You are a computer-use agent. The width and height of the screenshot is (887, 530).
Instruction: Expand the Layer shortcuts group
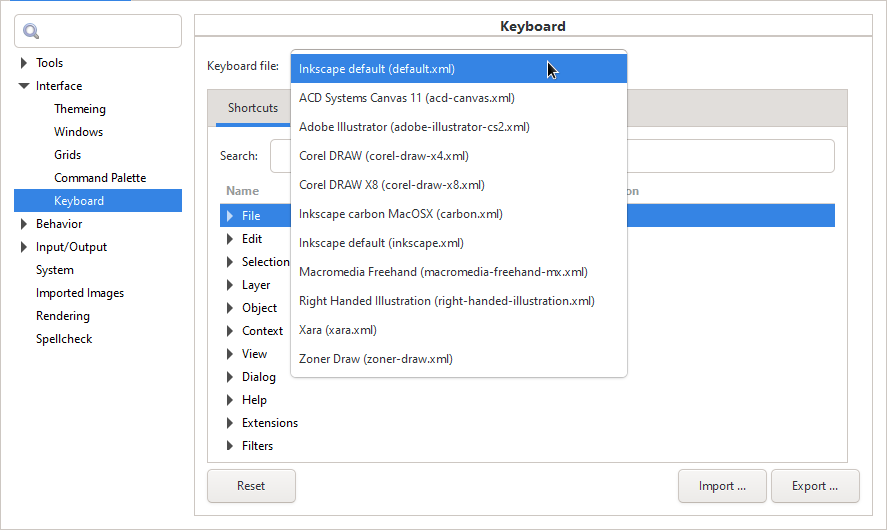[230, 285]
